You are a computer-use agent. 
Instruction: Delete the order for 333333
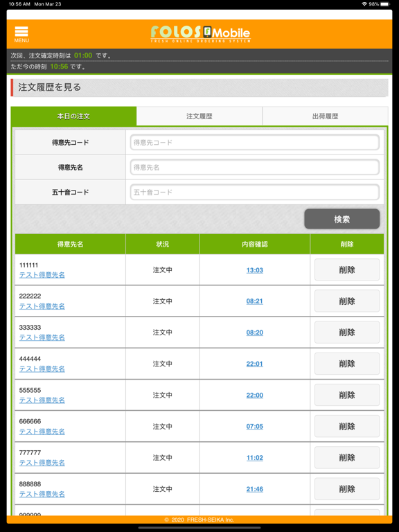coord(347,332)
